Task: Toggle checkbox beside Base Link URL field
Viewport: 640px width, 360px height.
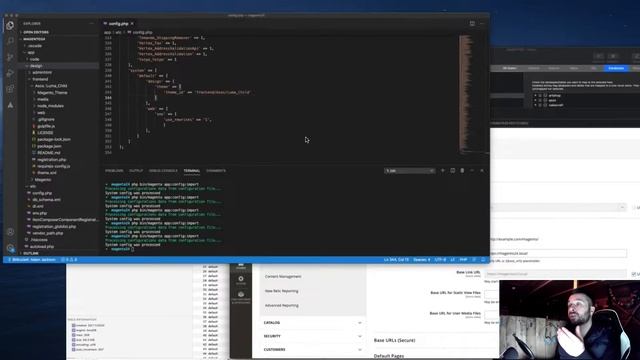Action: pyautogui.click(x=633, y=274)
